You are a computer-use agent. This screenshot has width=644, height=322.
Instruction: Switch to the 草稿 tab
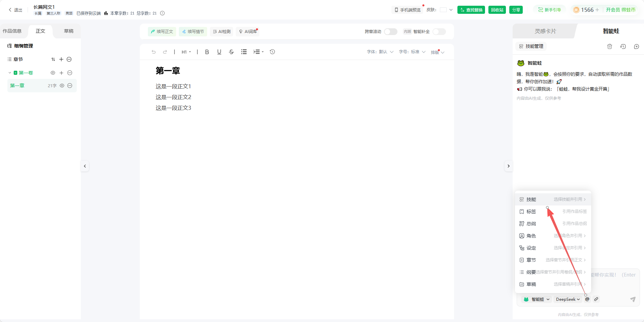(x=69, y=31)
